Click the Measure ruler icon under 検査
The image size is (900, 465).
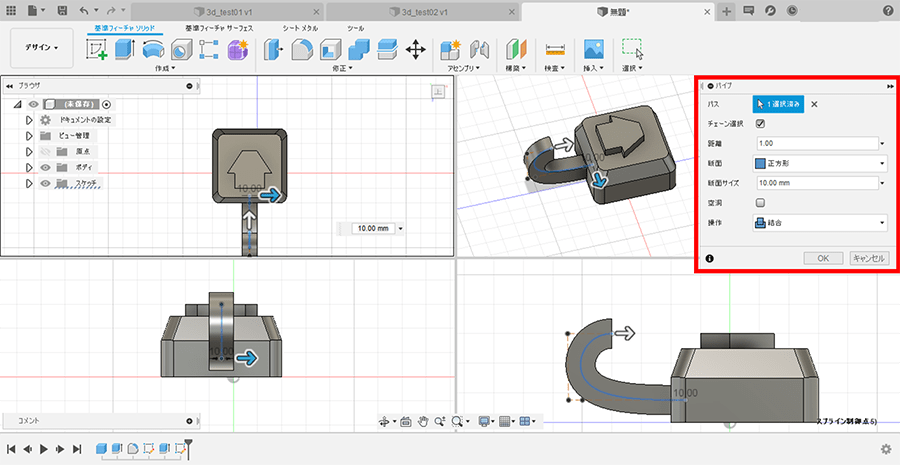555,49
